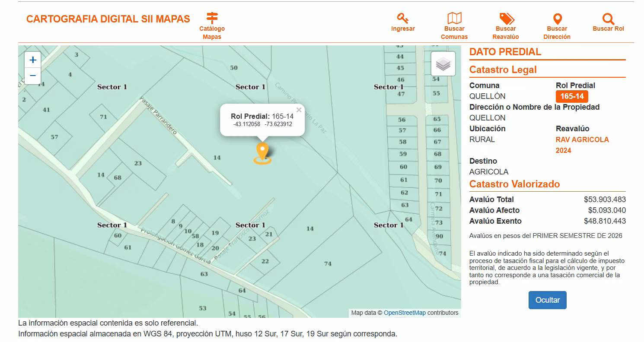
Task: Open Buscar Comunas map icon
Action: pyautogui.click(x=454, y=18)
